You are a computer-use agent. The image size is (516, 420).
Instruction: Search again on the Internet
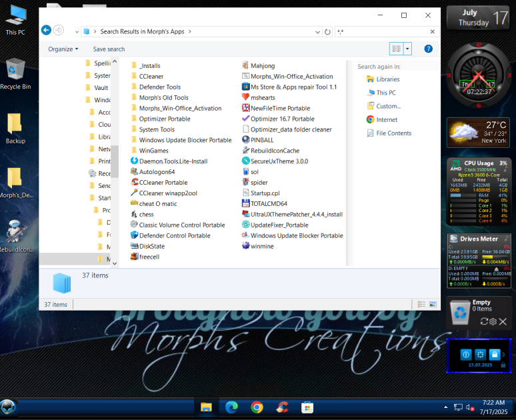pos(382,120)
